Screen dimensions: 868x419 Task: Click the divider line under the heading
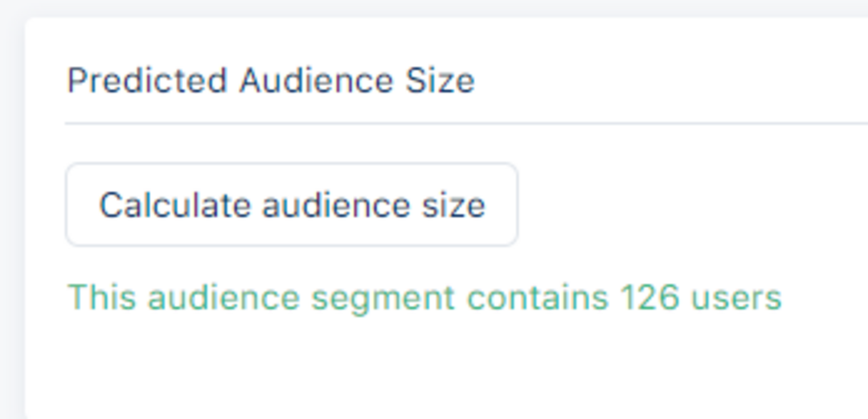pyautogui.click(x=466, y=124)
